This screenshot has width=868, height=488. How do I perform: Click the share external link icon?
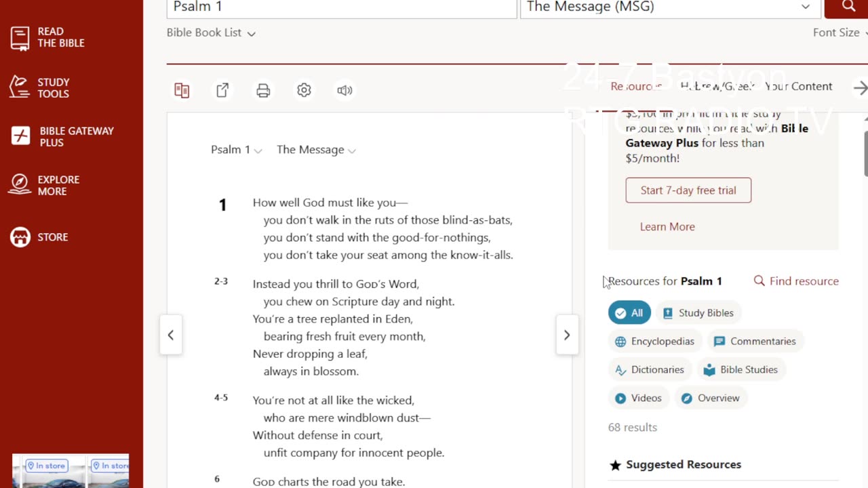pos(222,90)
